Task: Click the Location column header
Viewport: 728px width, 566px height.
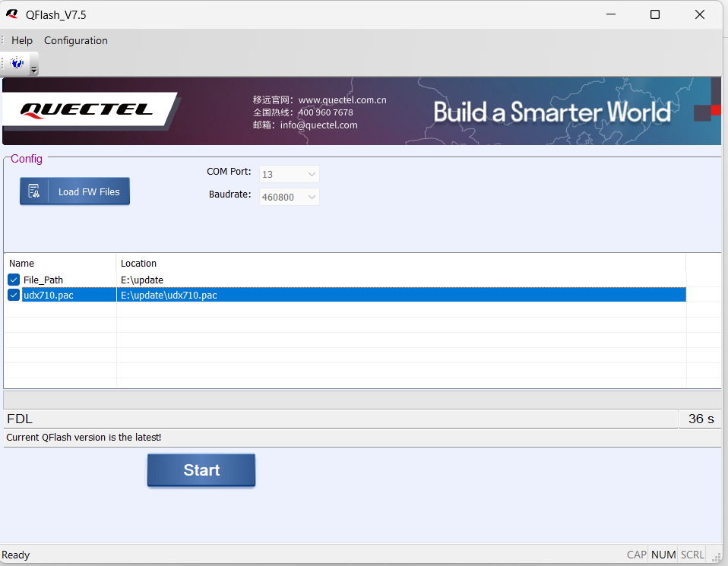Action: (x=138, y=263)
